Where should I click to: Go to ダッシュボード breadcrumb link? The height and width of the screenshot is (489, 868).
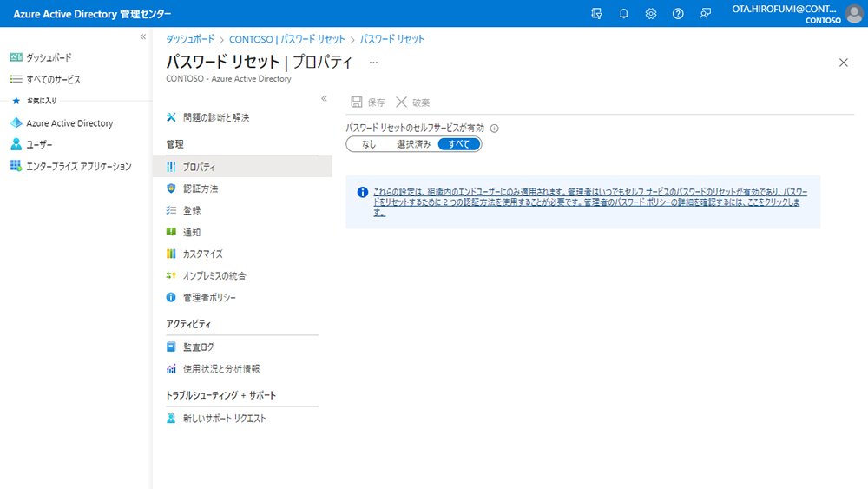tap(190, 39)
